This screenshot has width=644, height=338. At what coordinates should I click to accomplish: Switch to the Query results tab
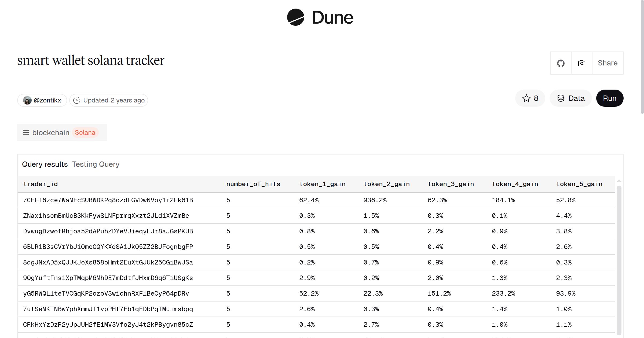pyautogui.click(x=45, y=164)
